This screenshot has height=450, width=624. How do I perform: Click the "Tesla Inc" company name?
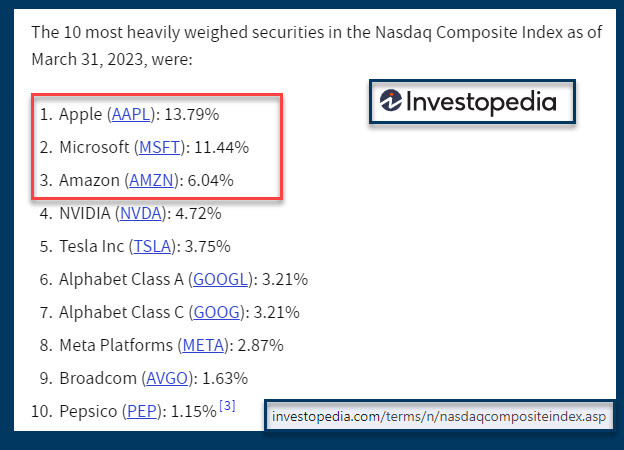pos(92,246)
